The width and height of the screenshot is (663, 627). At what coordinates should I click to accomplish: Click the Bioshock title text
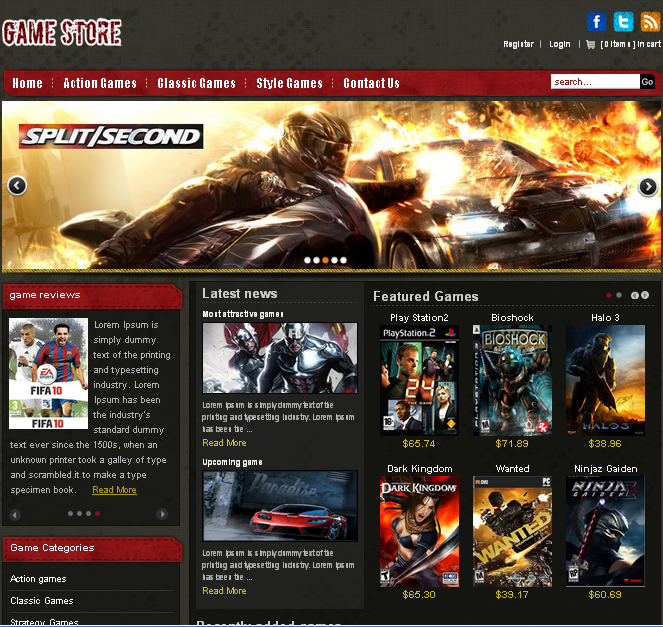coord(512,318)
